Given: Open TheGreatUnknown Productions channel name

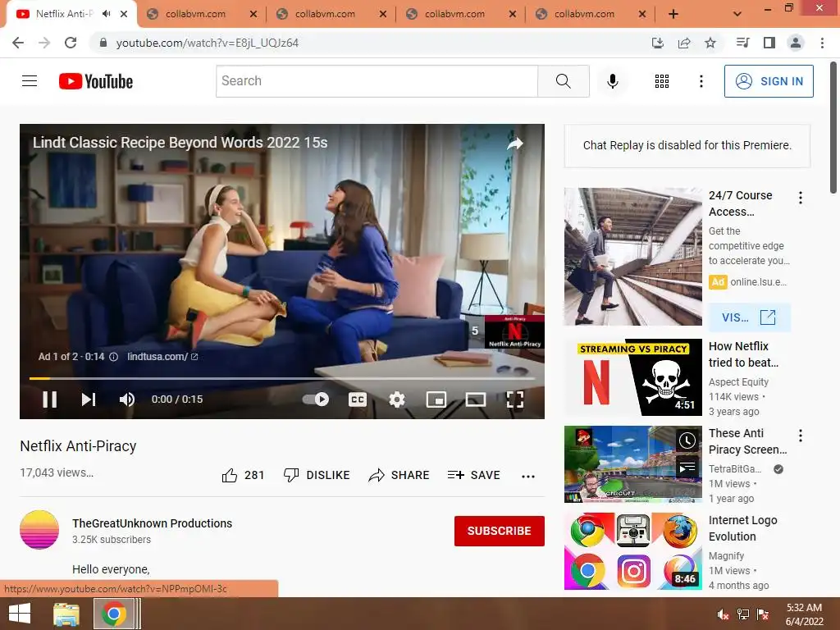Looking at the screenshot, I should point(152,523).
